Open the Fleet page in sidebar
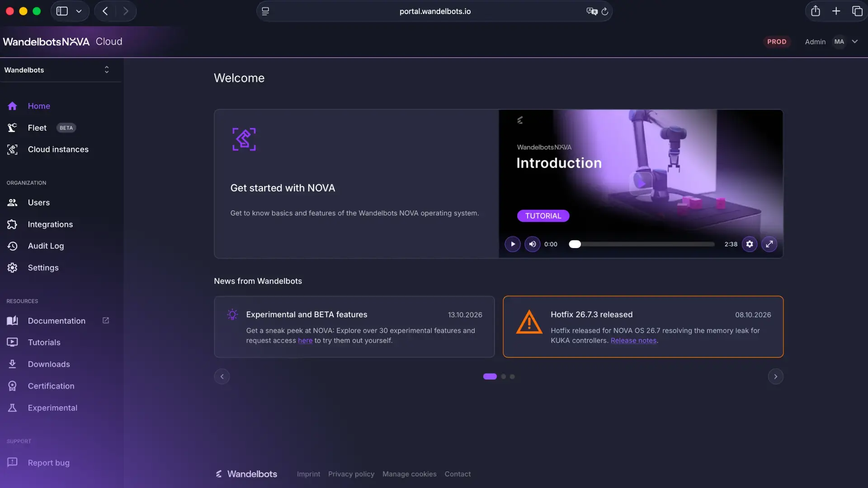The width and height of the screenshot is (868, 488). click(x=37, y=128)
